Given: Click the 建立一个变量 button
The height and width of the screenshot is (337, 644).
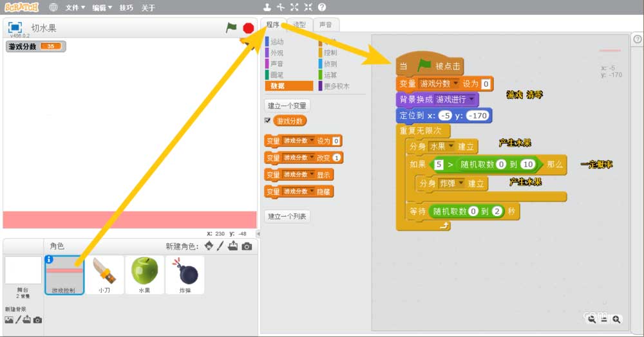Looking at the screenshot, I should tap(287, 105).
